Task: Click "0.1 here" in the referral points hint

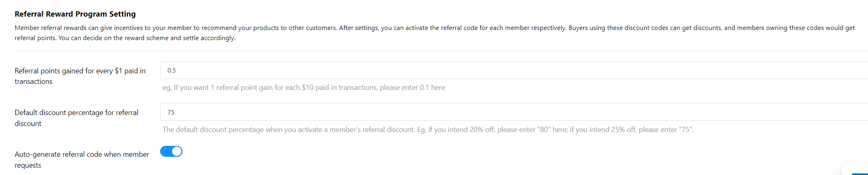Action: [x=432, y=87]
